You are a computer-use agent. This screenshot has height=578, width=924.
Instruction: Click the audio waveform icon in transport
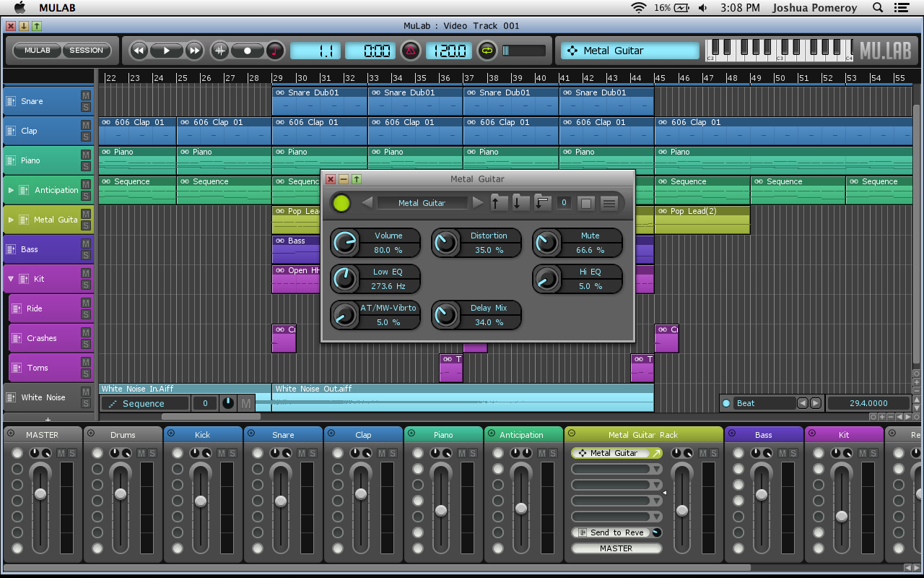[x=220, y=51]
